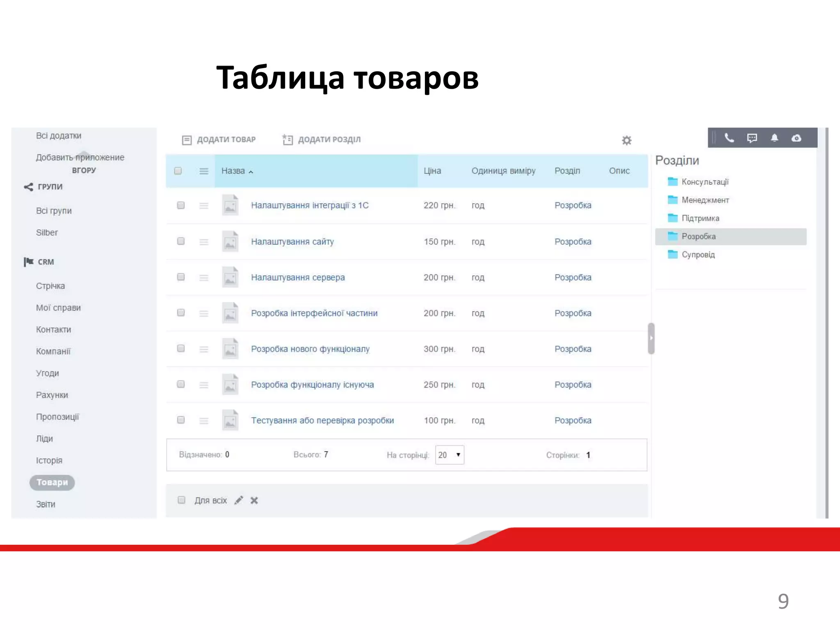The width and height of the screenshot is (840, 630).
Task: Click the Групи share icon
Action: pyautogui.click(x=28, y=187)
